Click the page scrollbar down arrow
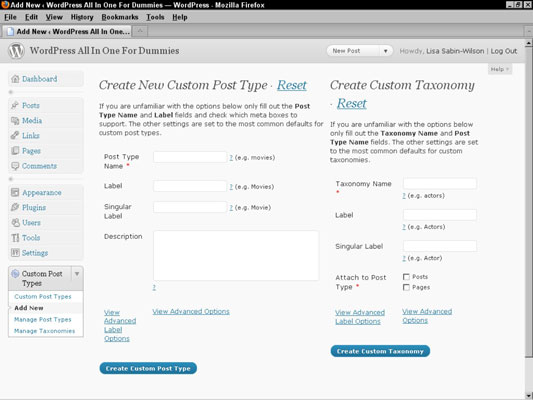 529,396
